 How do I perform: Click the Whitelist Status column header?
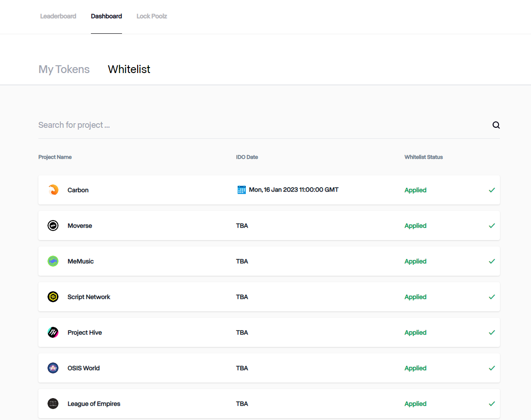pos(423,157)
